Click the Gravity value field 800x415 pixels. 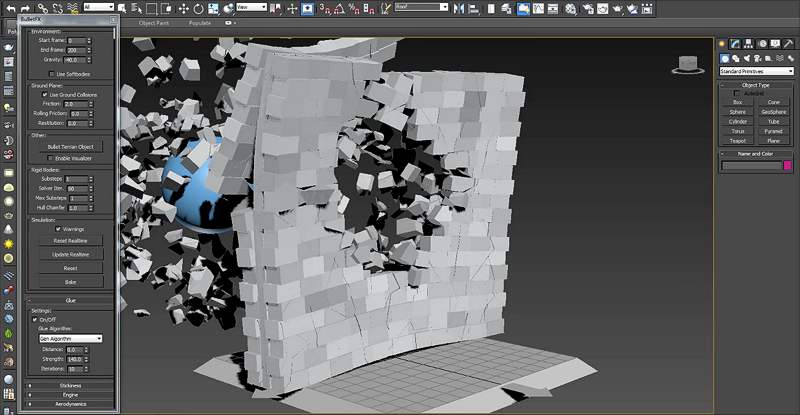pyautogui.click(x=74, y=60)
